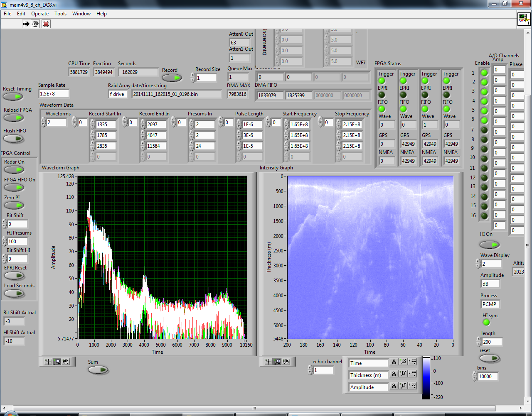This screenshot has width=532, height=416.
Task: Open the zoom tool dropdown under Intensity Graph
Action: click(277, 362)
